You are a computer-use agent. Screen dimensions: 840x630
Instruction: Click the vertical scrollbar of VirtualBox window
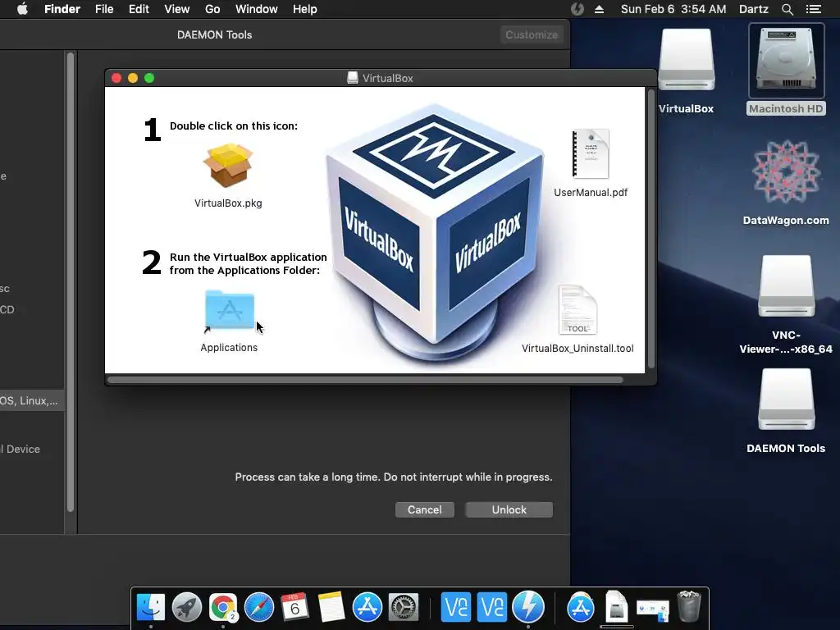click(651, 229)
